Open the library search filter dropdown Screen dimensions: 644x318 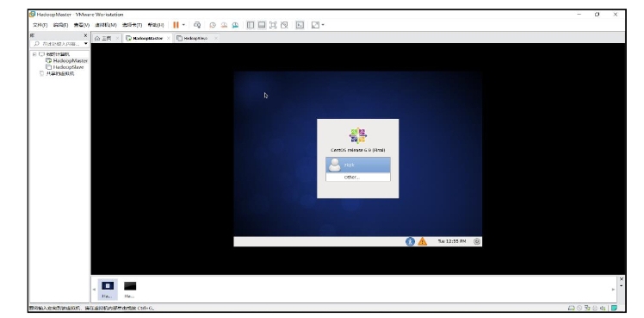[86, 44]
